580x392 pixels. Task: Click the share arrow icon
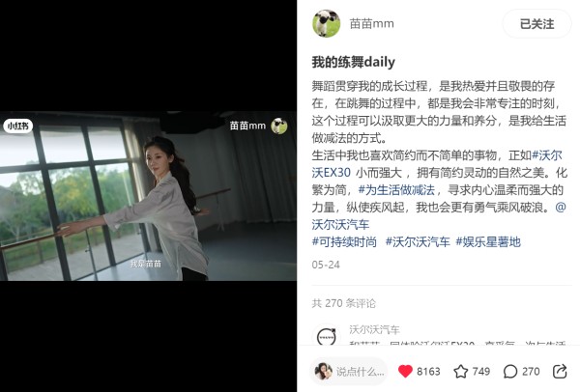pyautogui.click(x=560, y=371)
